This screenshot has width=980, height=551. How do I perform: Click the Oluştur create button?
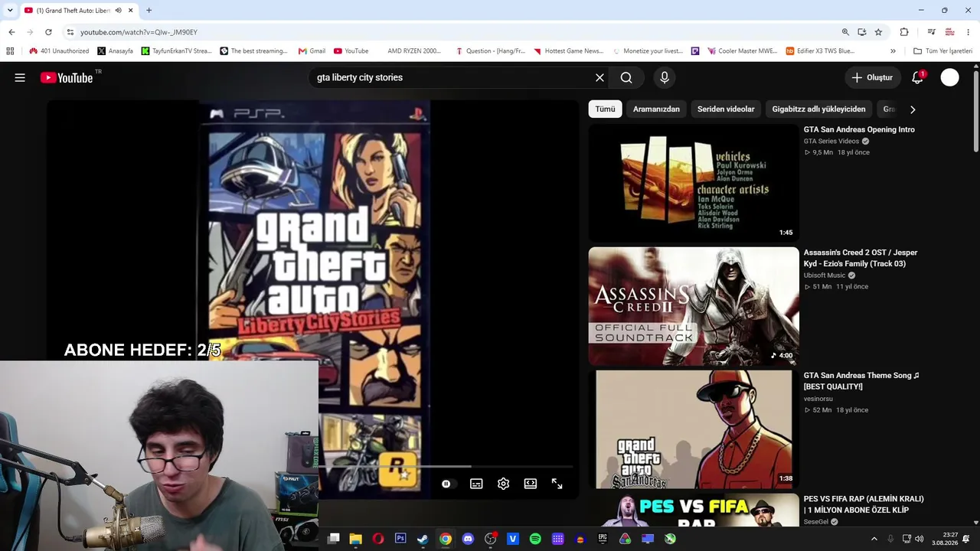872,77
